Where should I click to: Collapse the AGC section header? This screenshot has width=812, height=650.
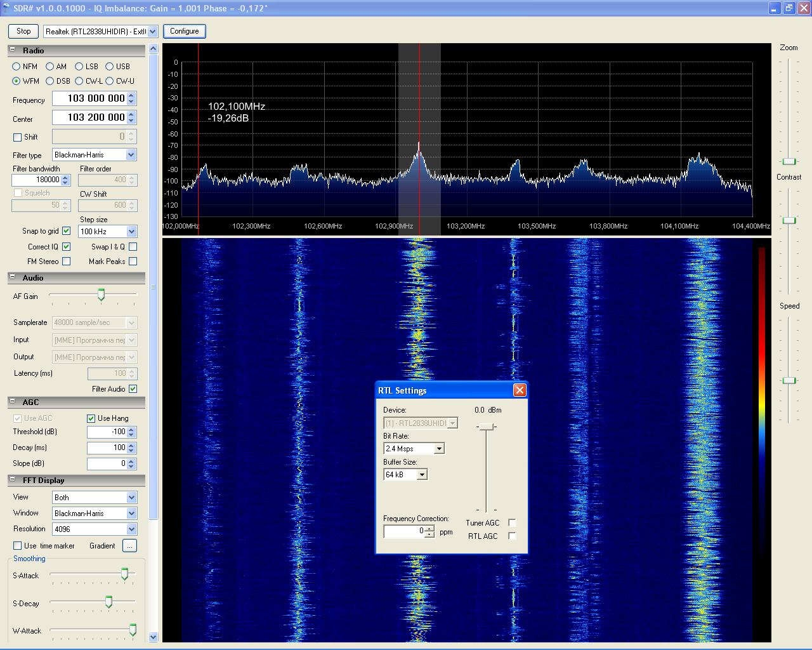(13, 402)
